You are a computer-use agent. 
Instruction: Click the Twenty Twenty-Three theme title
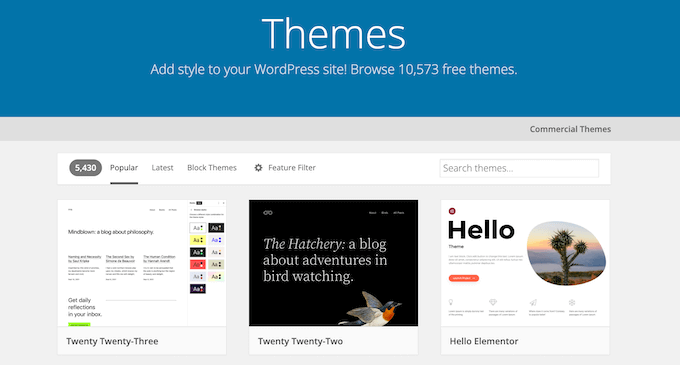tap(112, 341)
